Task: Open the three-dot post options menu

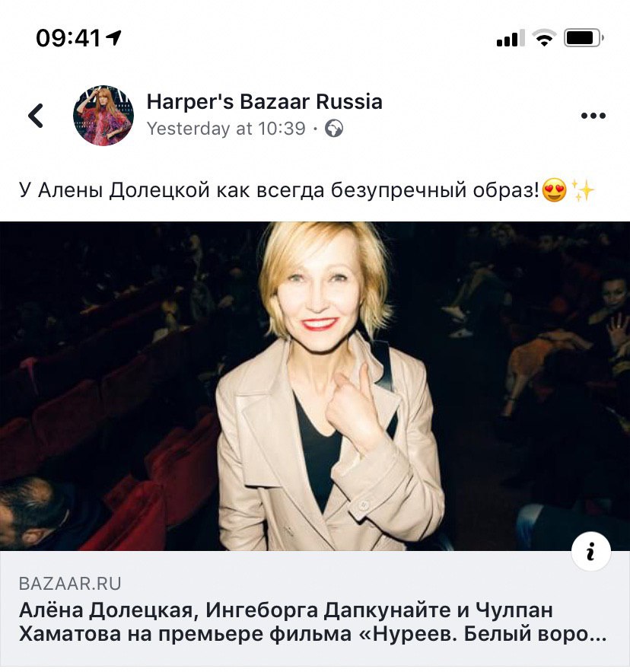Action: [x=593, y=116]
